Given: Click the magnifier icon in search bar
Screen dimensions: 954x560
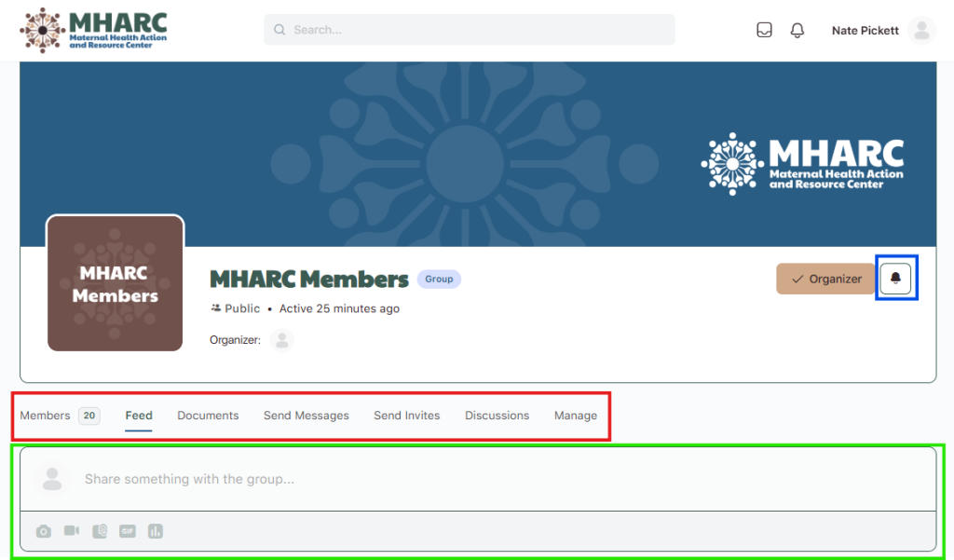Looking at the screenshot, I should (279, 30).
